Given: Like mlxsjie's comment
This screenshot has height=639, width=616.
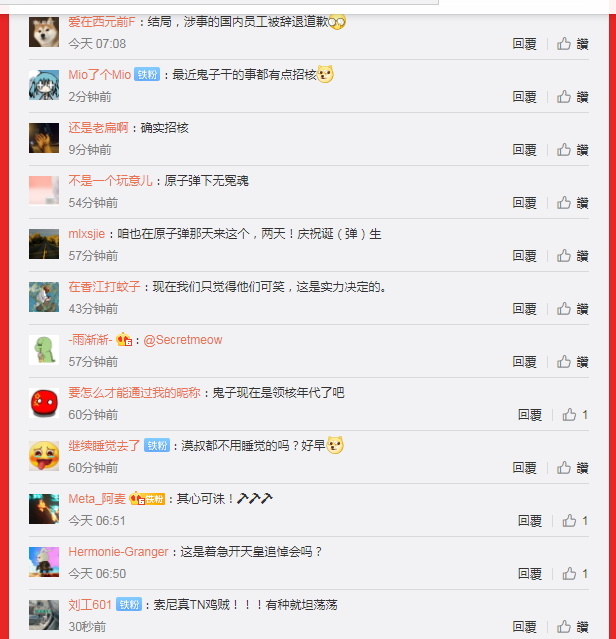Looking at the screenshot, I should [572, 256].
